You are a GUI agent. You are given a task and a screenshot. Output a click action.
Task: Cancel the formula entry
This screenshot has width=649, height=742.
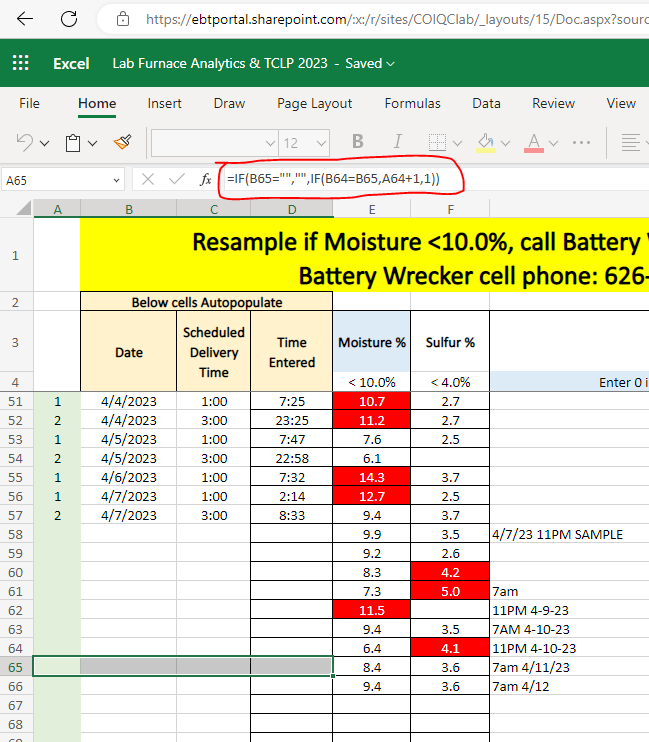pyautogui.click(x=148, y=179)
